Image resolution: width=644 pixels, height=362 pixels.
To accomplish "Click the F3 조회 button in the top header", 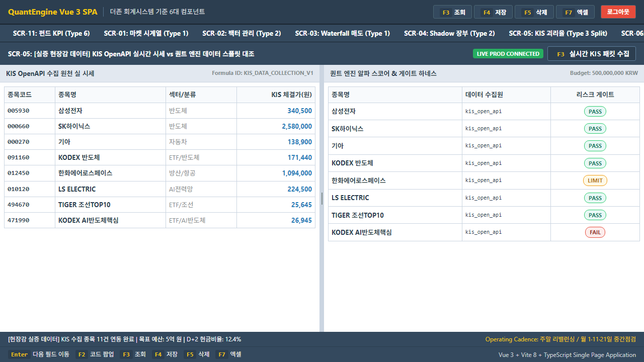I will [x=452, y=12].
